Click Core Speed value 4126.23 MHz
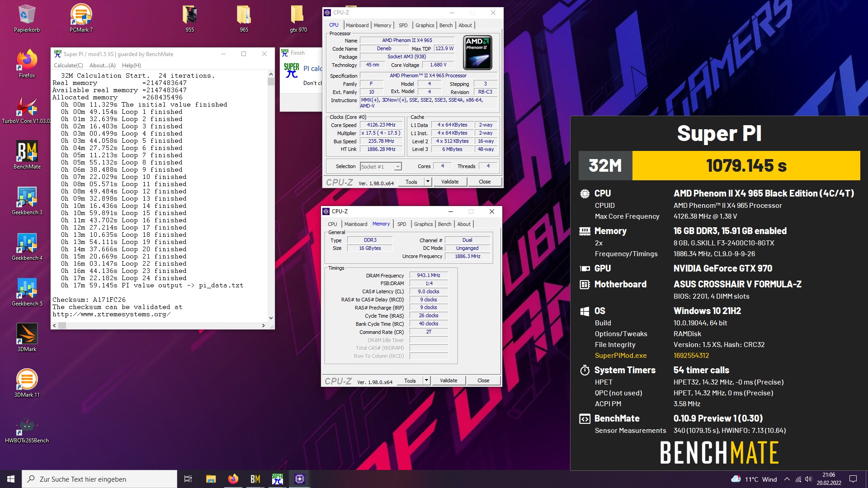Image resolution: width=868 pixels, height=488 pixels. tap(381, 125)
